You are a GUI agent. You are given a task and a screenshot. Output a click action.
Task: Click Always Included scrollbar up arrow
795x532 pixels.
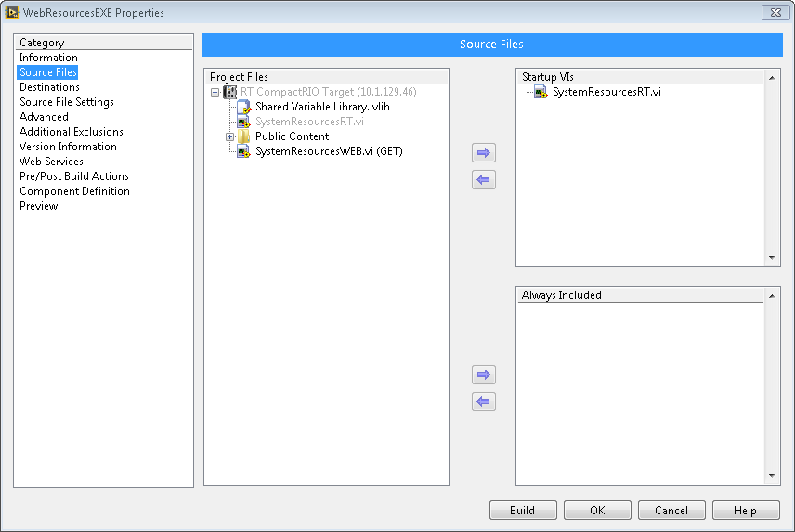772,296
